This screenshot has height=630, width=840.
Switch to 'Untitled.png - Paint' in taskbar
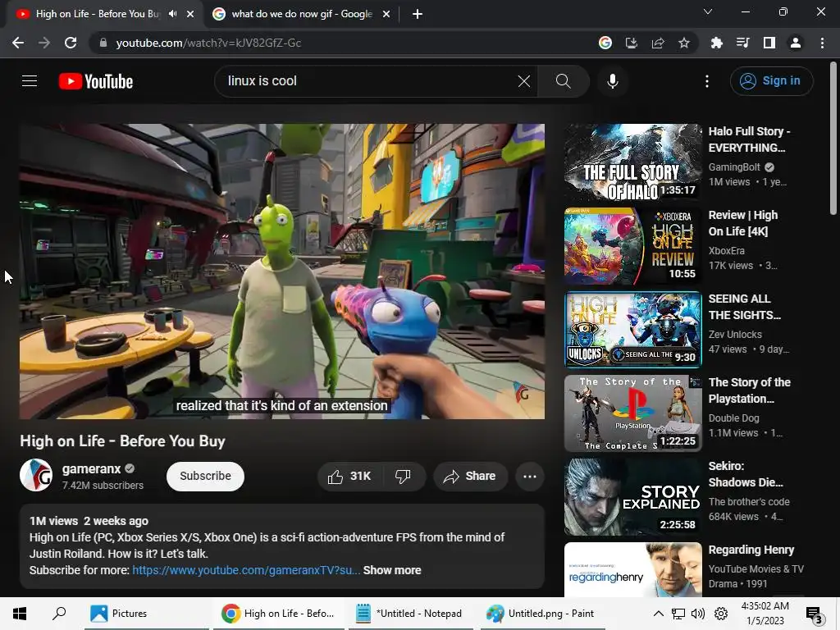541,614
